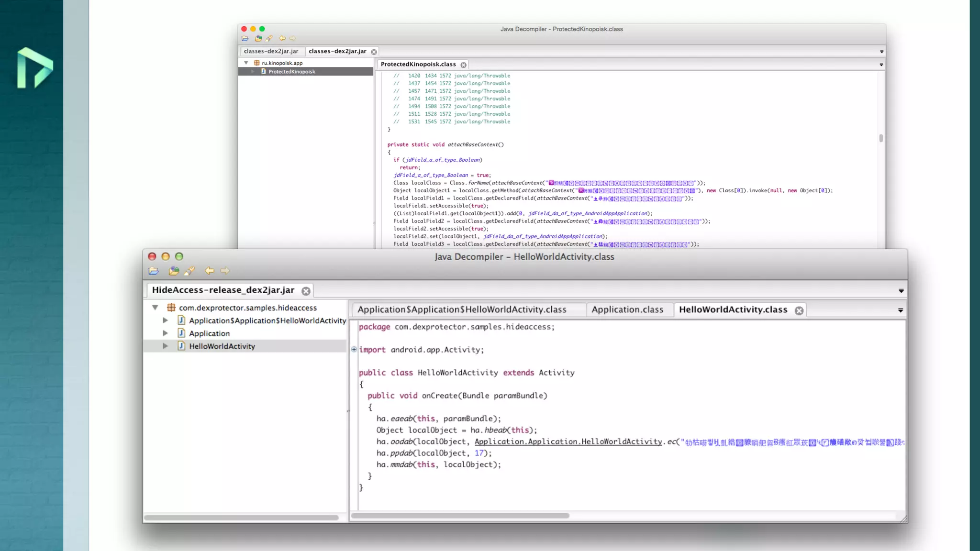Click Search icon in front window toolbar
Screen dimensions: 980x551
tap(189, 271)
